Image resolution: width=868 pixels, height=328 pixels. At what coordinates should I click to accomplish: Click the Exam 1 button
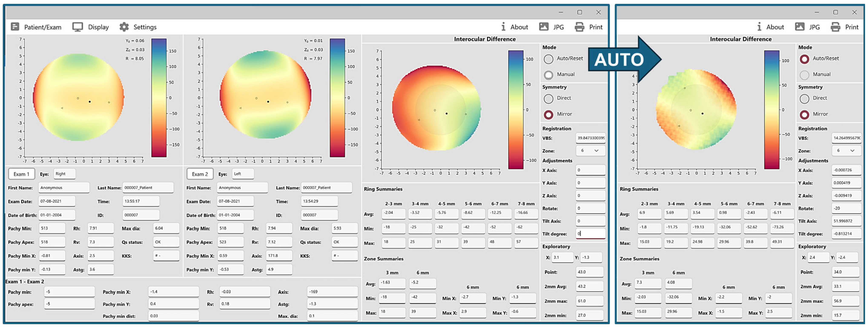tap(21, 174)
